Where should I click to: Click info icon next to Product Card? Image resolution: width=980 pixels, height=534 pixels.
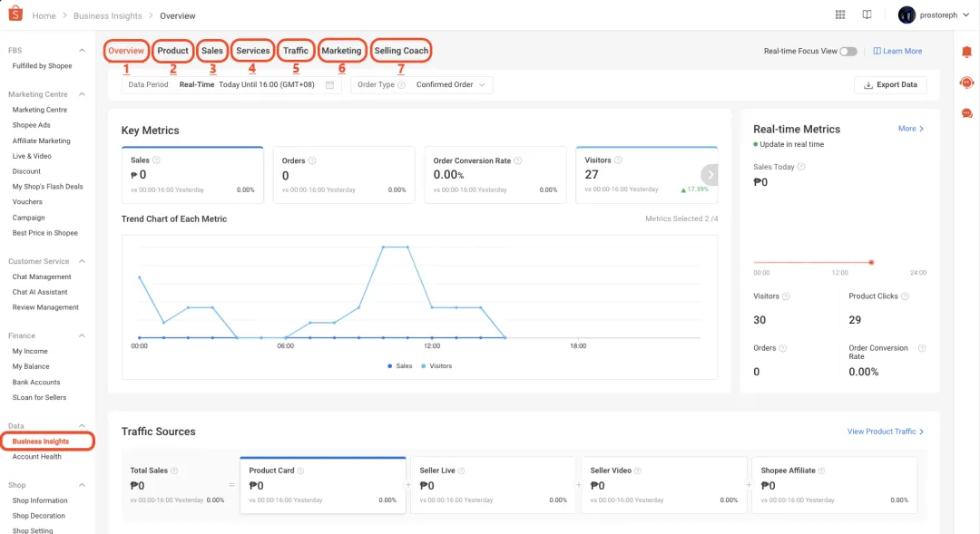tap(300, 471)
